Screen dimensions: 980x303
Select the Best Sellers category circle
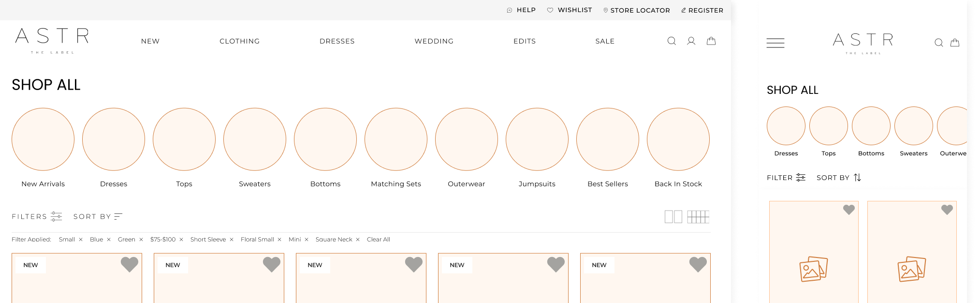[x=608, y=139]
